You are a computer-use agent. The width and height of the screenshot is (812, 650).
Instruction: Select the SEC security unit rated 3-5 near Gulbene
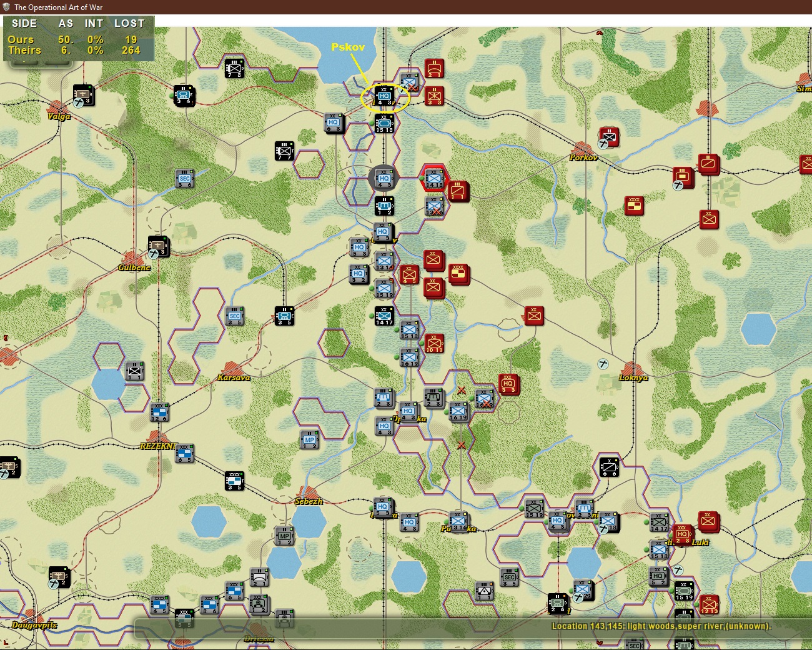click(235, 316)
